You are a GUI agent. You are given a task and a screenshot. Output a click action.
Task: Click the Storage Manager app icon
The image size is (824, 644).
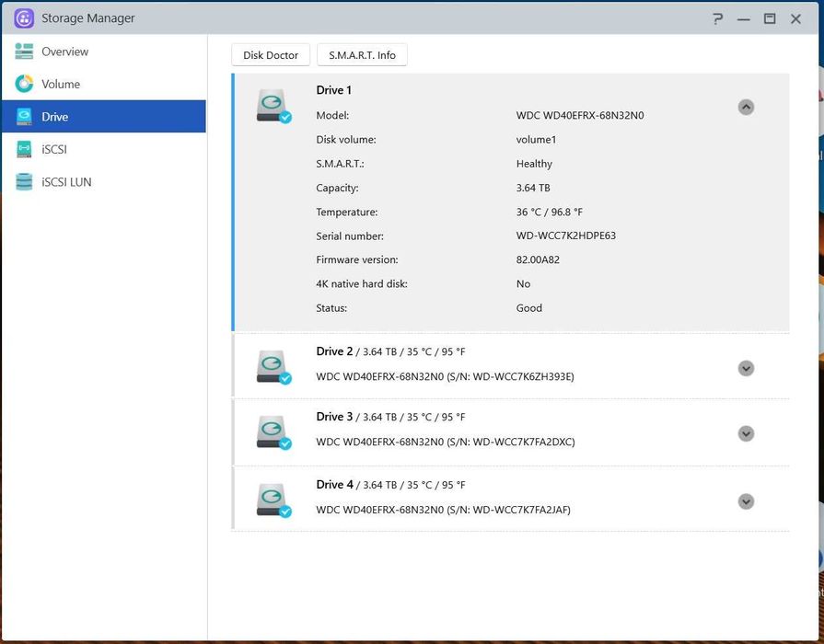click(x=24, y=18)
